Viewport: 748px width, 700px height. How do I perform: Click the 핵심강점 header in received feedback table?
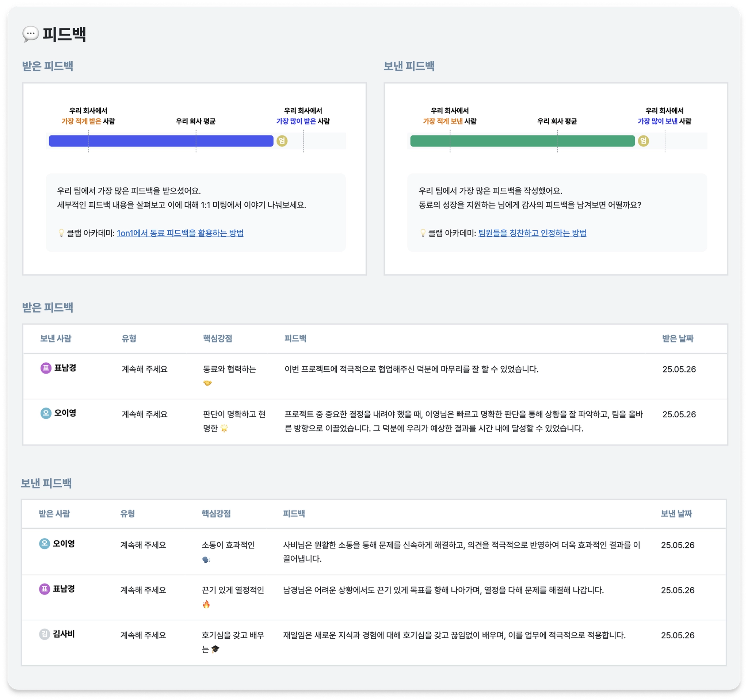pos(217,338)
